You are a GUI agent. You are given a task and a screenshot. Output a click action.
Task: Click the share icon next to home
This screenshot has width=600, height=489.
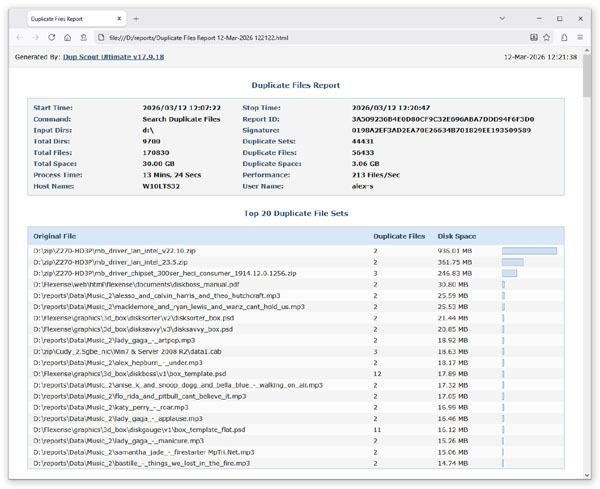(83, 37)
